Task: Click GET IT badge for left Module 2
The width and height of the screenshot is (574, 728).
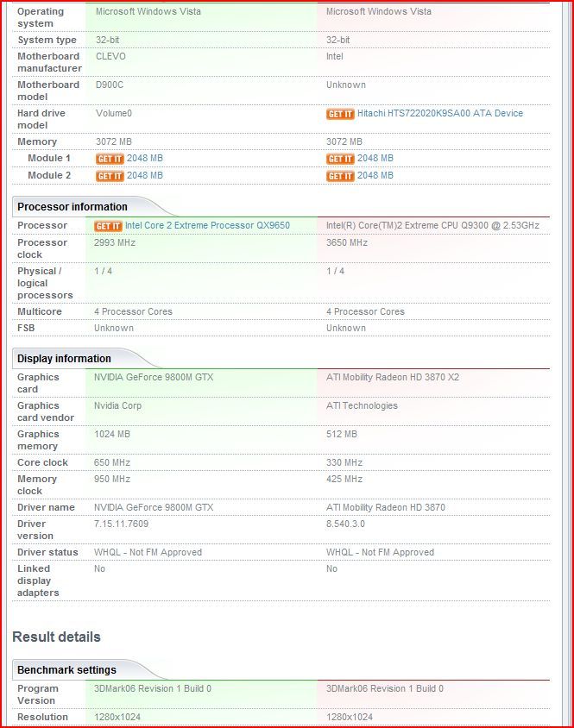Action: tap(110, 176)
